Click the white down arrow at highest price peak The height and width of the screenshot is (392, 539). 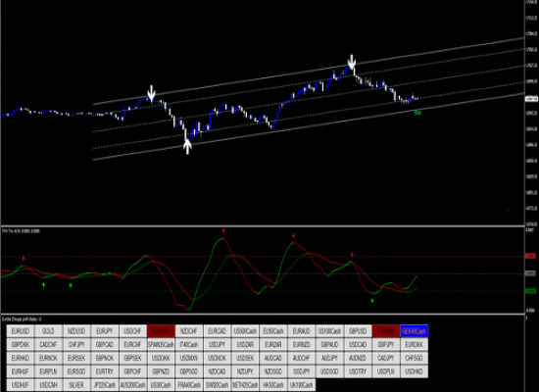pyautogui.click(x=351, y=63)
